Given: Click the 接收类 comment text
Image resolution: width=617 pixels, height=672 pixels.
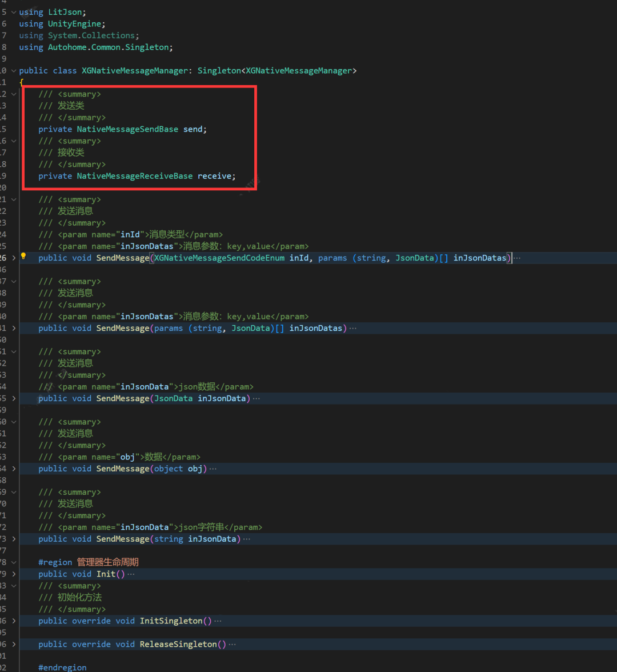Looking at the screenshot, I should point(71,153).
